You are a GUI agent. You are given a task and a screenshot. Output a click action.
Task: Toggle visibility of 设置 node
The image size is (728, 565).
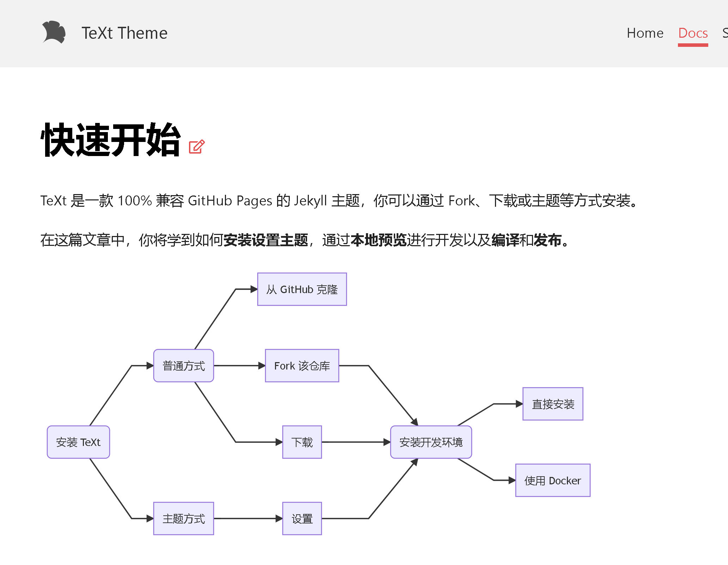click(301, 517)
